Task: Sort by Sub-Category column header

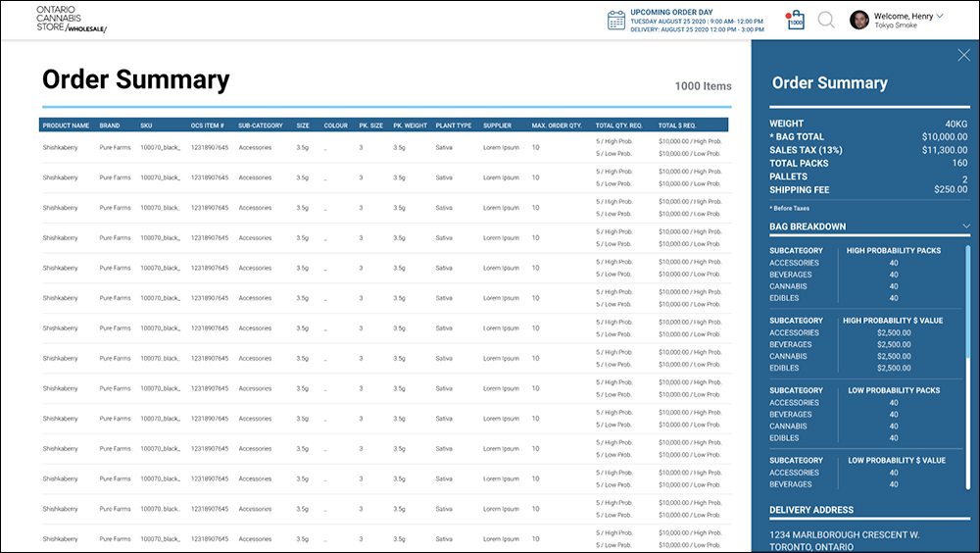Action: (261, 126)
